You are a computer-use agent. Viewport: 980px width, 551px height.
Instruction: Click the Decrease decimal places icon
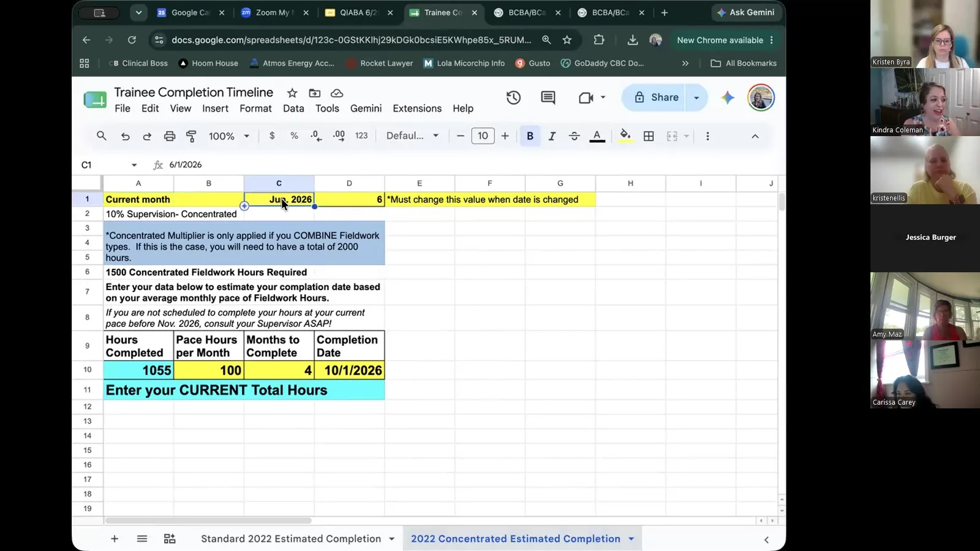(x=316, y=136)
